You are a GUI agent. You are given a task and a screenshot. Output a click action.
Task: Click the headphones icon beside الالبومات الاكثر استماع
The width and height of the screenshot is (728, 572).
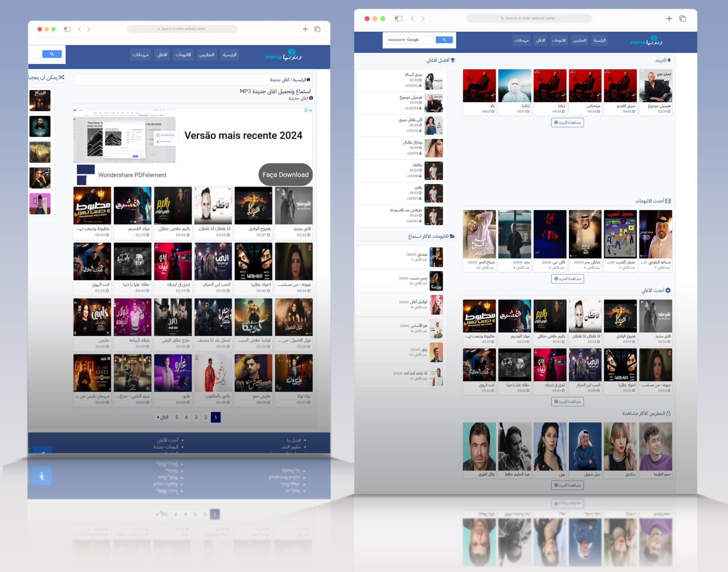coord(453,236)
